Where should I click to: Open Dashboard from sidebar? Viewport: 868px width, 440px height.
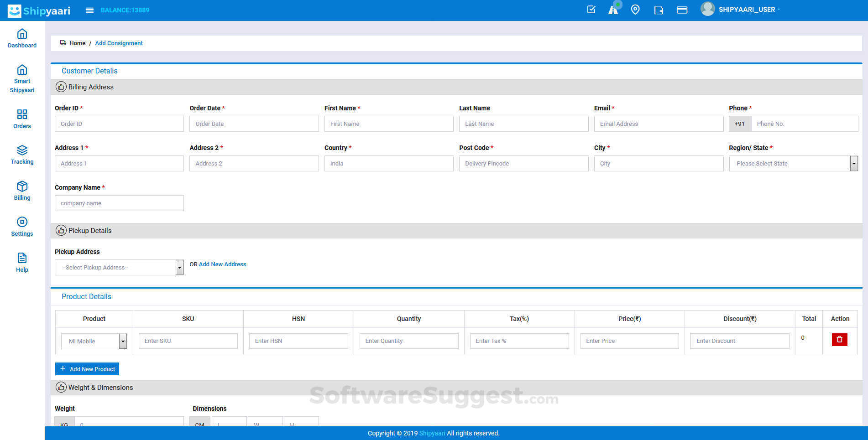22,38
